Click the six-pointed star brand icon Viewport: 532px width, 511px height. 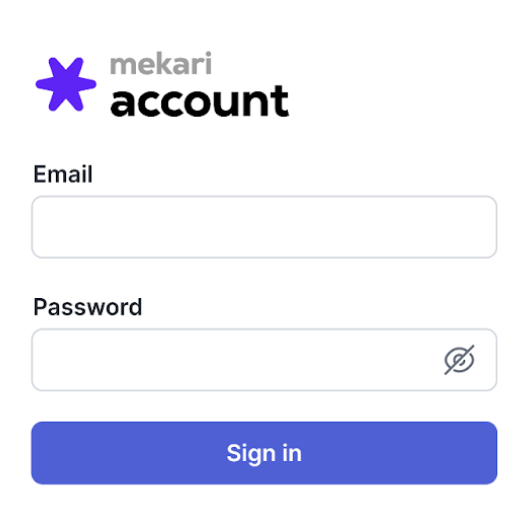(66, 84)
